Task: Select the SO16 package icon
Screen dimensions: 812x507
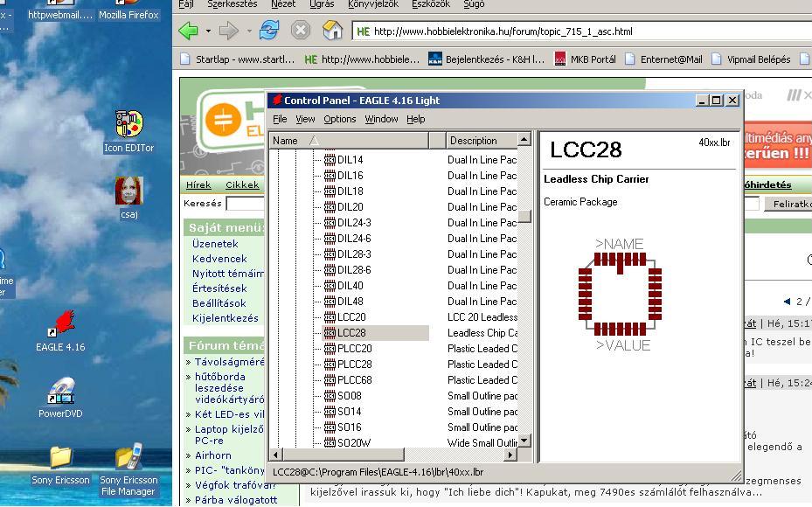Action: [330, 427]
